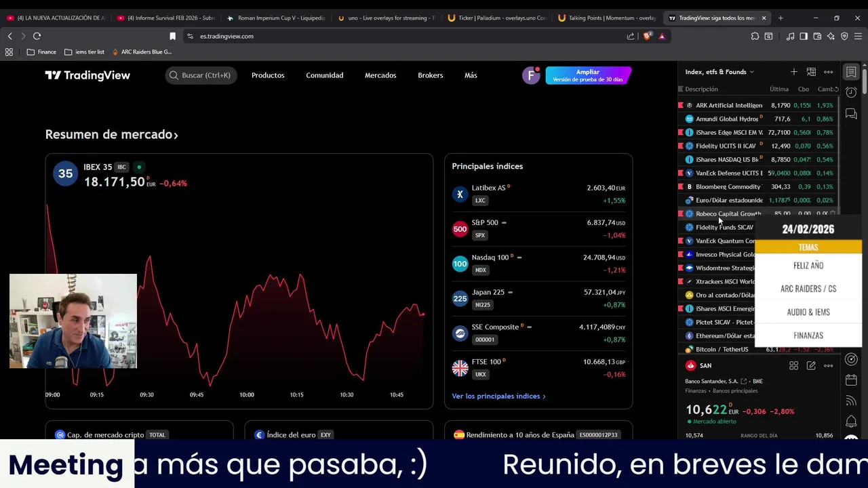The image size is (868, 488).
Task: Select the Latibex AS index row
Action: 538,194
